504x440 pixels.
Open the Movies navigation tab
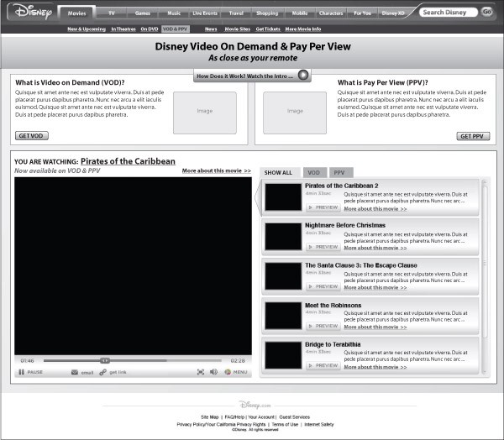(x=76, y=13)
